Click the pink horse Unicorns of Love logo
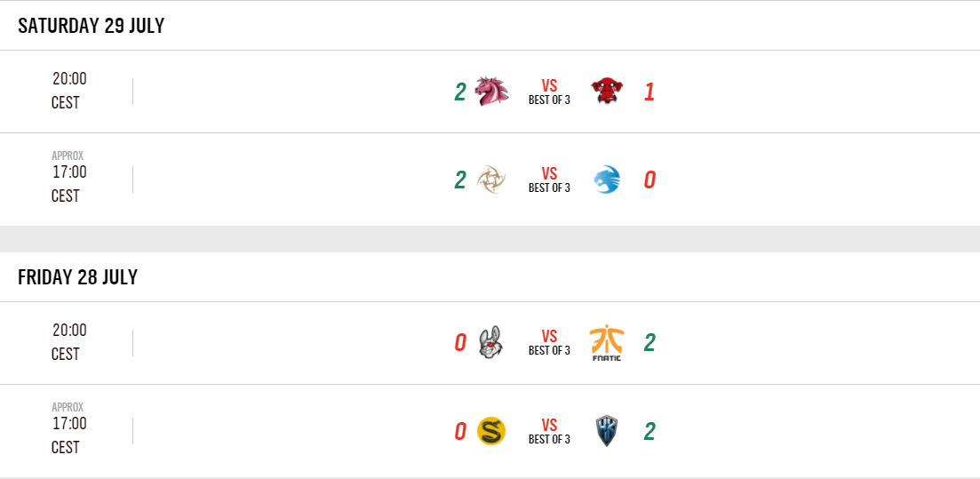Screen dimensions: 980x479 click(491, 92)
